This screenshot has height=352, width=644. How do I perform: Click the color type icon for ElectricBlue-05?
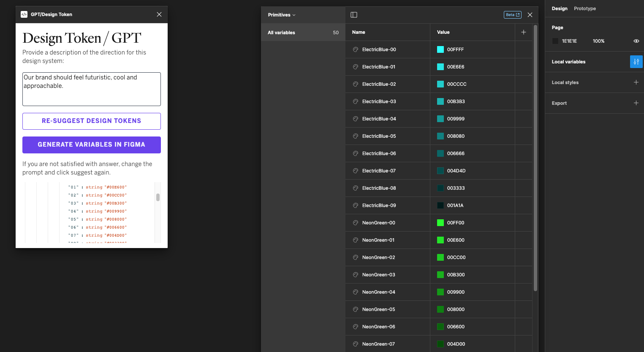pyautogui.click(x=356, y=136)
